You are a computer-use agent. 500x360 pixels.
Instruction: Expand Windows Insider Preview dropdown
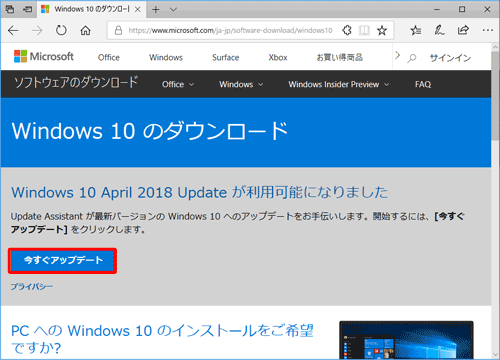tap(339, 84)
